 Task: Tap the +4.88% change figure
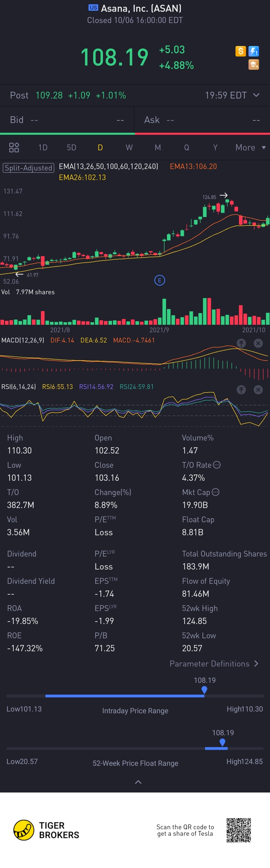[x=176, y=65]
